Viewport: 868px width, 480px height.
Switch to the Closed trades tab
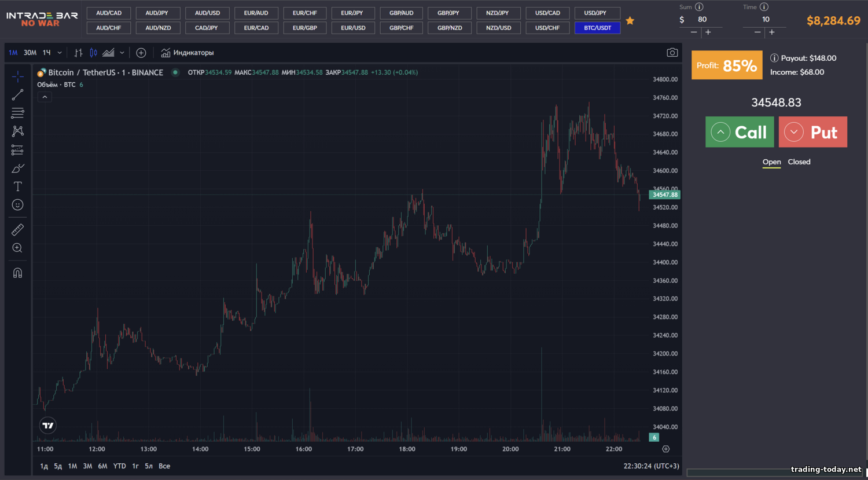(799, 162)
